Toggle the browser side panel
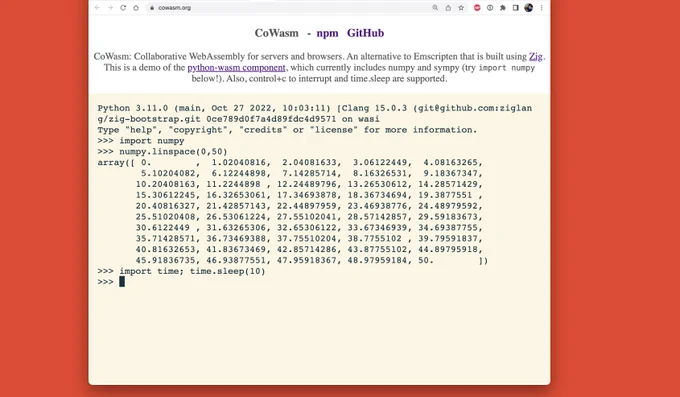The image size is (680, 397). [x=516, y=8]
